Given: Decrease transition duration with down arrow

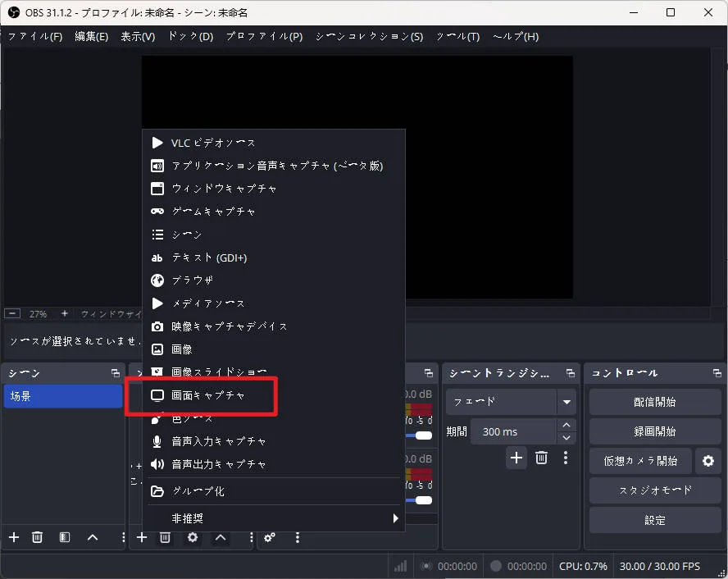Looking at the screenshot, I should (x=566, y=438).
